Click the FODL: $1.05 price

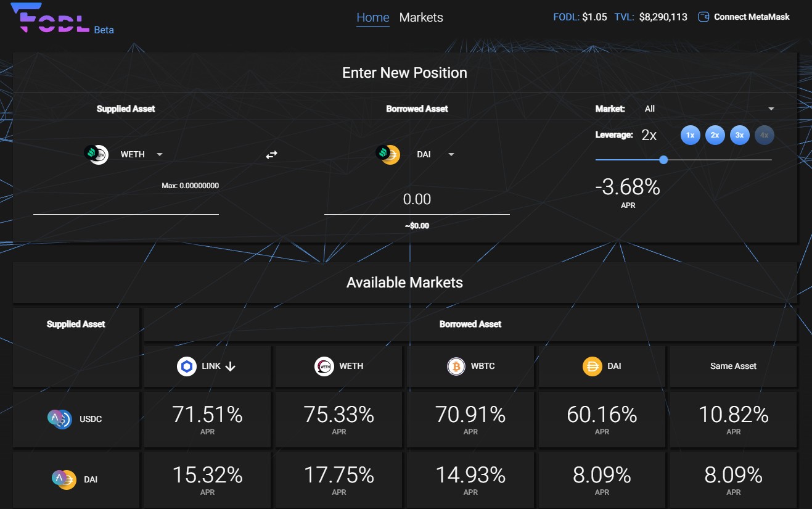tap(580, 17)
